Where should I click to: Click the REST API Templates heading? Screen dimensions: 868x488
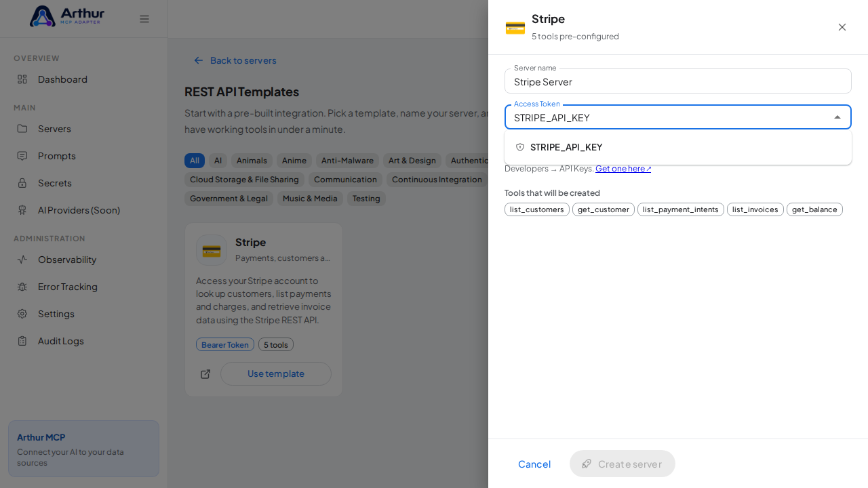(x=241, y=91)
